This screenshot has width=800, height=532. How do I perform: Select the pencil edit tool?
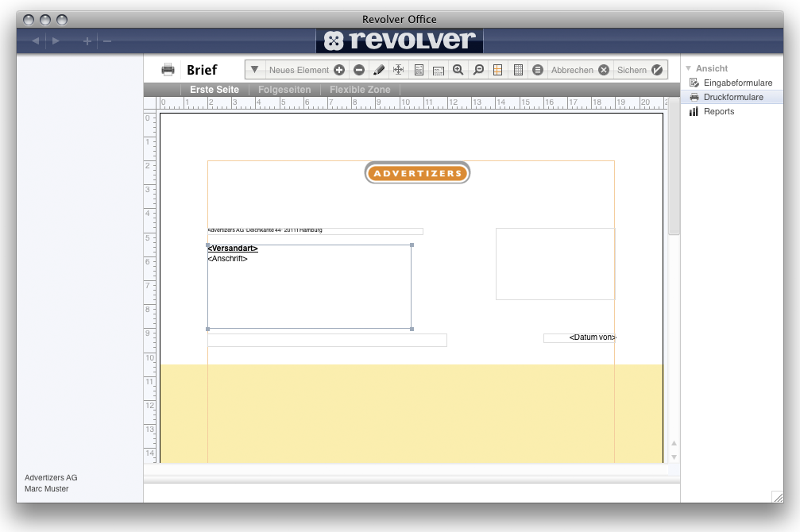[379, 70]
